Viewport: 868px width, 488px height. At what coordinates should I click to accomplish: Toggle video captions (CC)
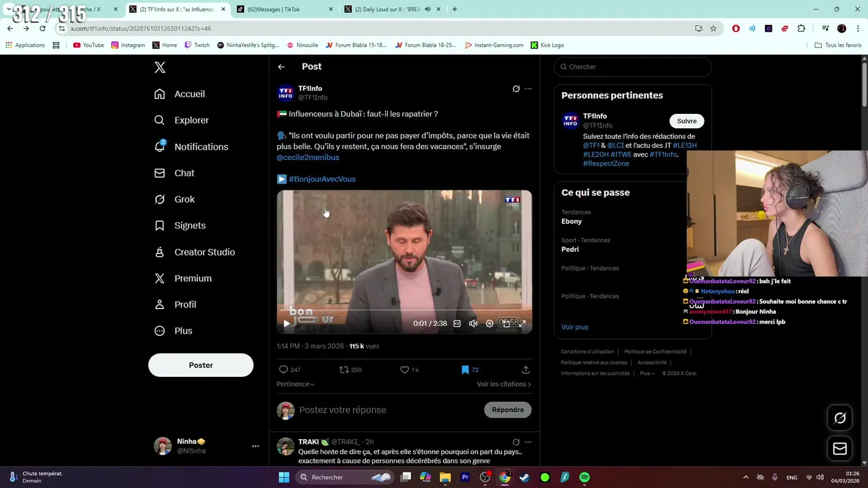[457, 324]
